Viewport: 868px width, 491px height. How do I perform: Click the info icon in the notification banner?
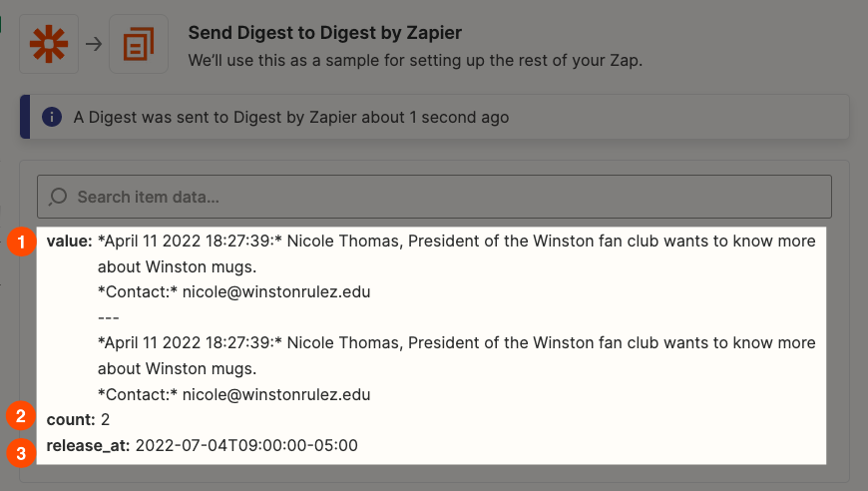coord(52,118)
